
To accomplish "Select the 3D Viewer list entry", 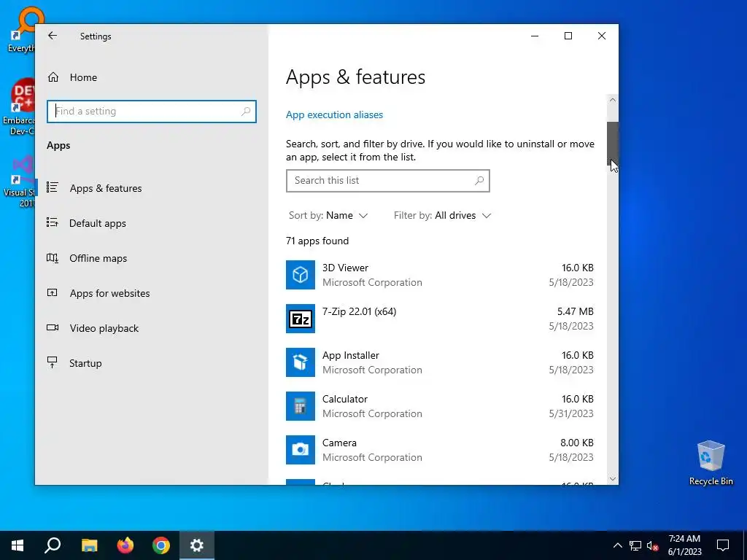I will click(440, 275).
